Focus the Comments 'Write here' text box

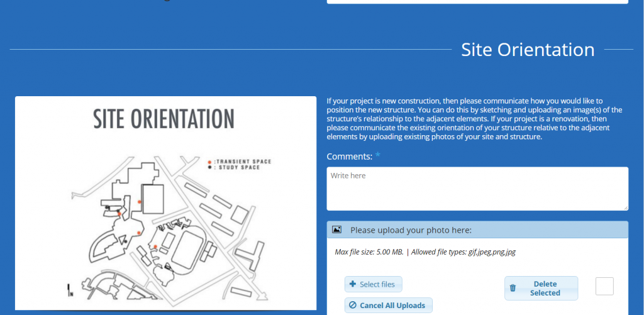click(477, 188)
